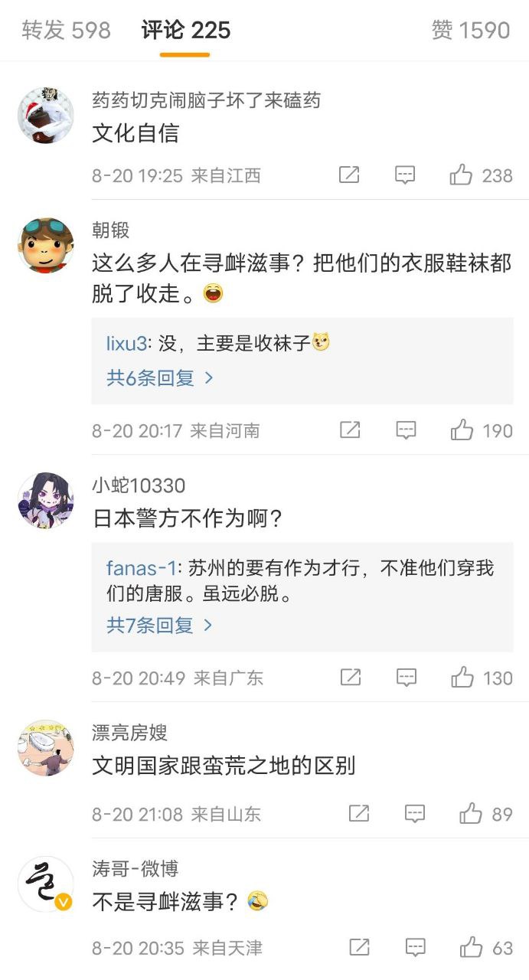Open 朝锻's avatar thumbnail
The width and height of the screenshot is (529, 980).
click(46, 245)
